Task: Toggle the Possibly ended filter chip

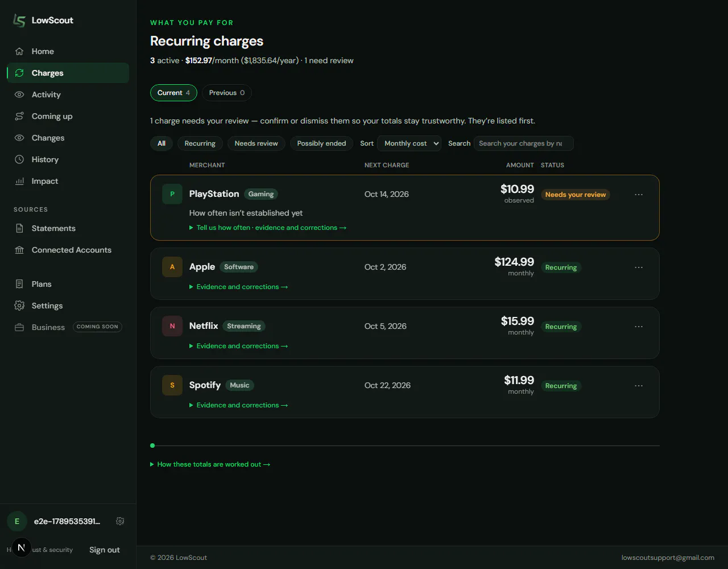Action: click(x=321, y=143)
